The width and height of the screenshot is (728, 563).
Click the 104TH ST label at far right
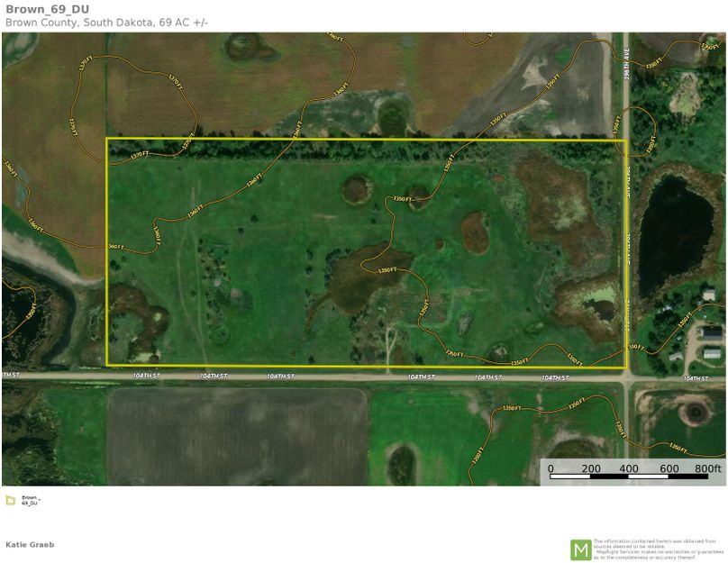point(696,379)
